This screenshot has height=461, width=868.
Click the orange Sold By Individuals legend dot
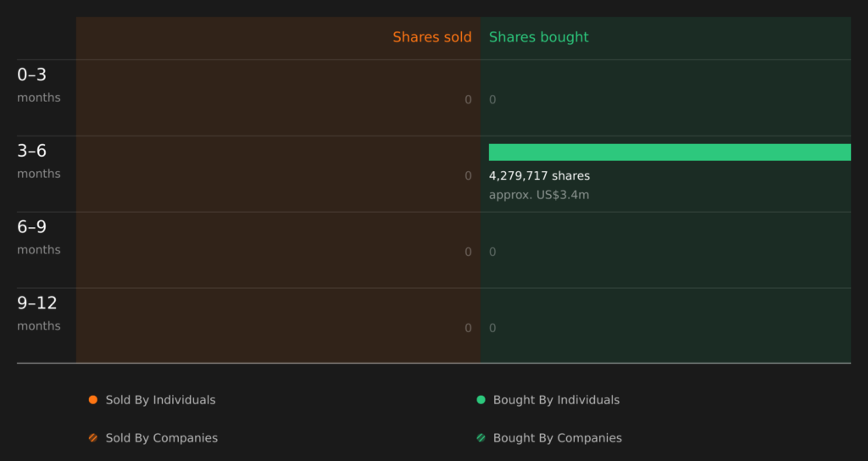[x=93, y=400]
